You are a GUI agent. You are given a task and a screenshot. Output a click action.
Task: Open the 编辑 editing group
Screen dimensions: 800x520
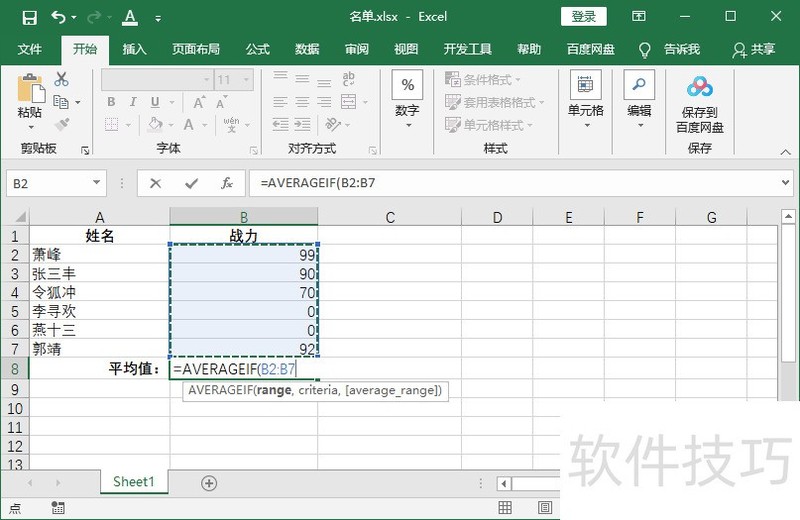tap(639, 99)
